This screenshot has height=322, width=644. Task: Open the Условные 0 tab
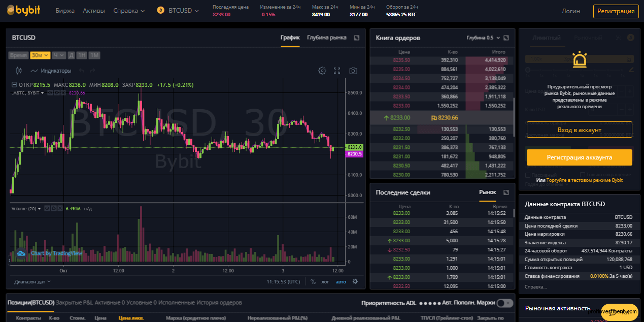click(x=141, y=303)
